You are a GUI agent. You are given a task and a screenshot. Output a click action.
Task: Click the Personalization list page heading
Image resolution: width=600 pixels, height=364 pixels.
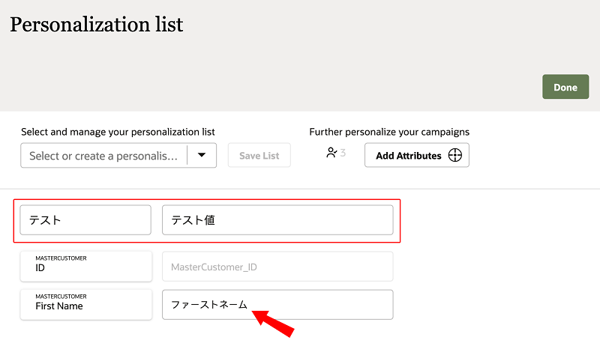coord(97,24)
